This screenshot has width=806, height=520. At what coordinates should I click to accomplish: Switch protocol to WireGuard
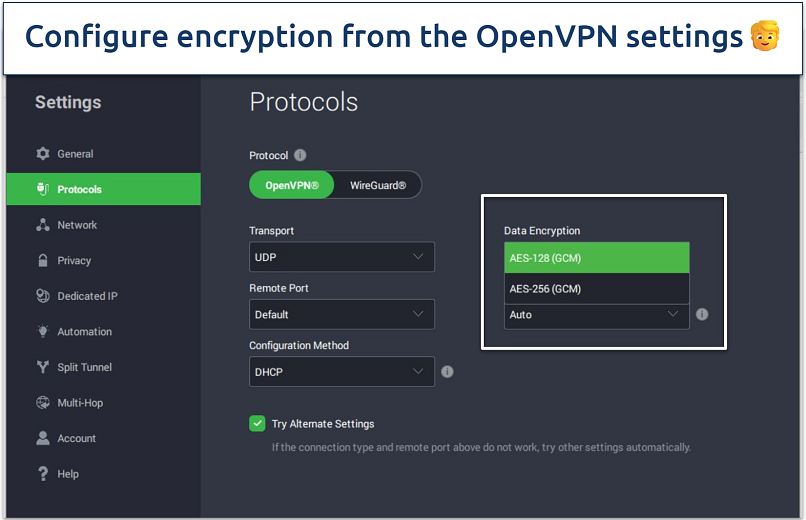tap(378, 185)
